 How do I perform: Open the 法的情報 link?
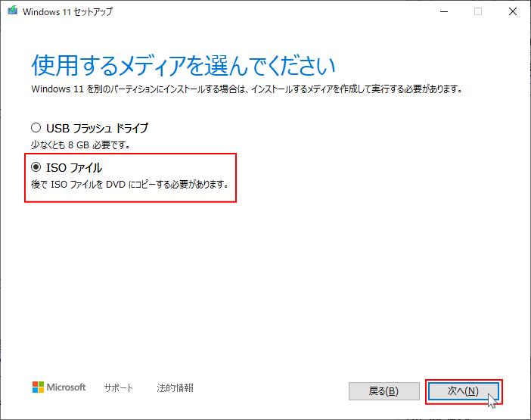click(x=175, y=387)
